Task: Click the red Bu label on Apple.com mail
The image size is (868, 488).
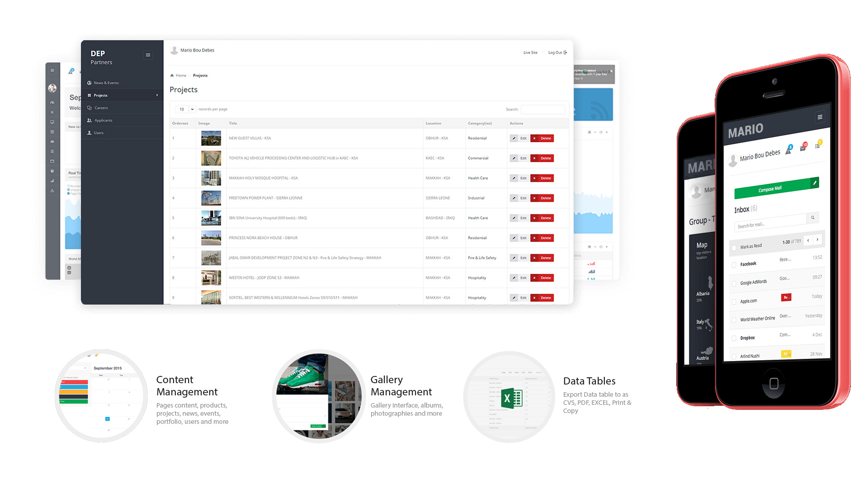Action: [x=786, y=297]
